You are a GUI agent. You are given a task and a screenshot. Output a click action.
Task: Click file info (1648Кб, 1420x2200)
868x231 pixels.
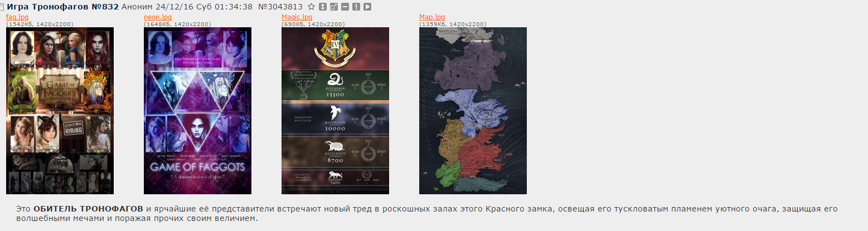[177, 24]
